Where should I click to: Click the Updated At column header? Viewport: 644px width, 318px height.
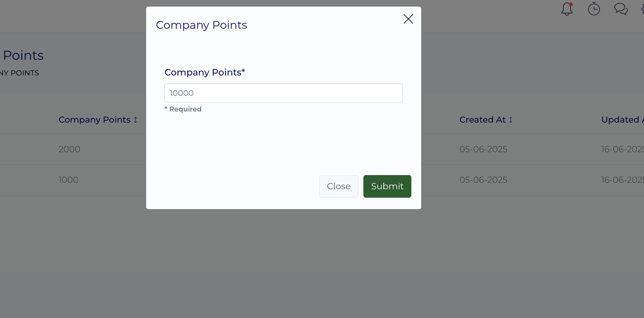point(621,120)
